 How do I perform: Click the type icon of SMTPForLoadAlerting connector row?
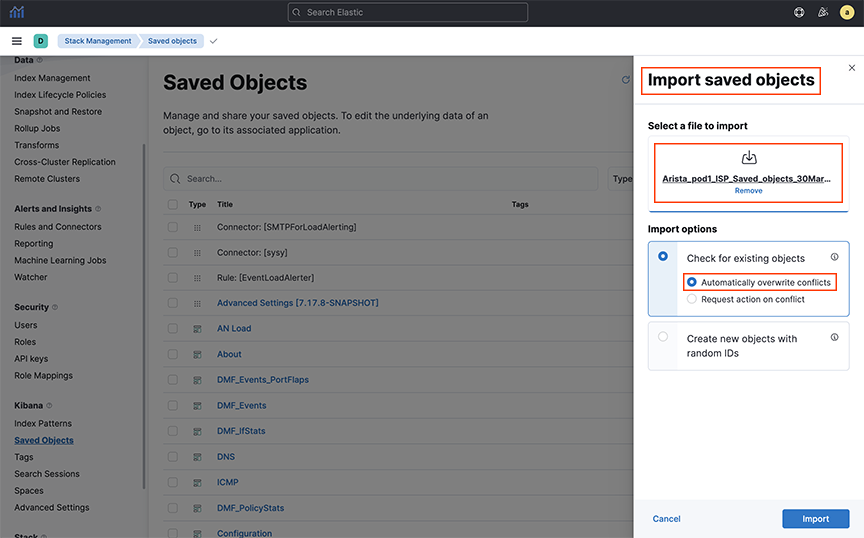point(197,228)
